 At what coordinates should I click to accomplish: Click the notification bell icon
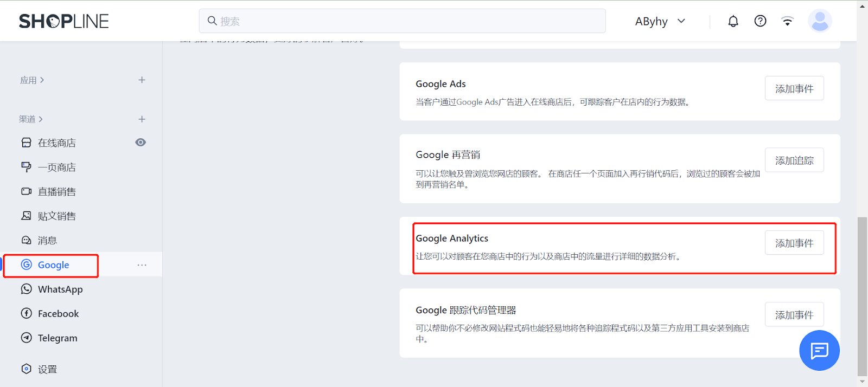coord(733,21)
